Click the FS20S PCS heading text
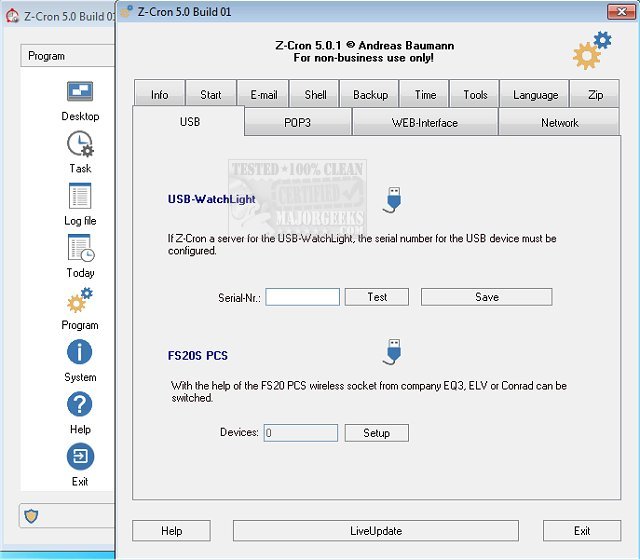 pos(198,356)
